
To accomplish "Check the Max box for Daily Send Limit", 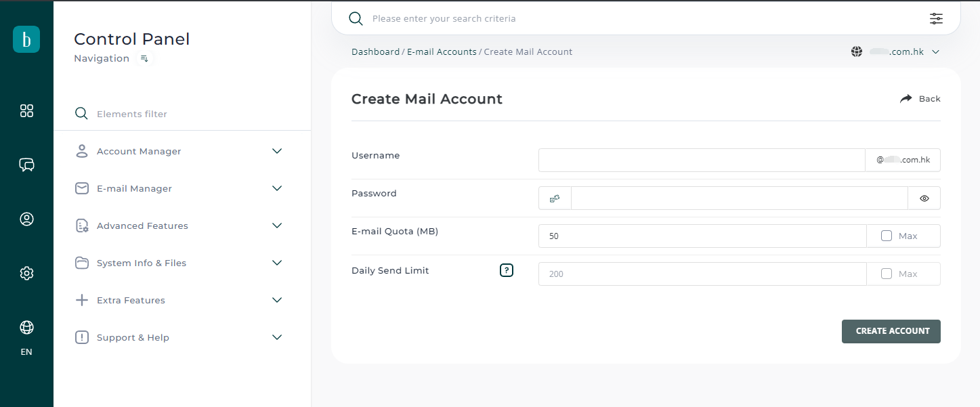I will (887, 274).
